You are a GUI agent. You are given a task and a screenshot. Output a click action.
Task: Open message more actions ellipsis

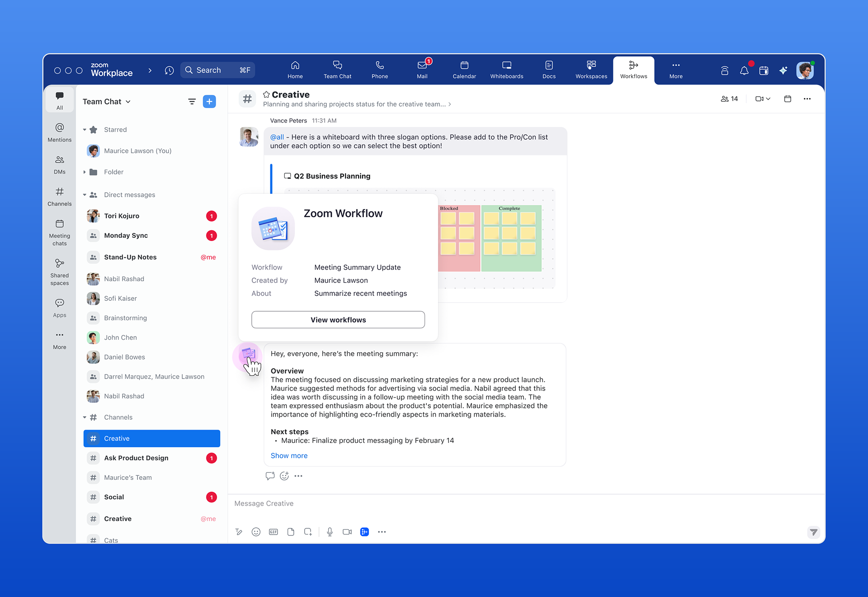pyautogui.click(x=298, y=476)
